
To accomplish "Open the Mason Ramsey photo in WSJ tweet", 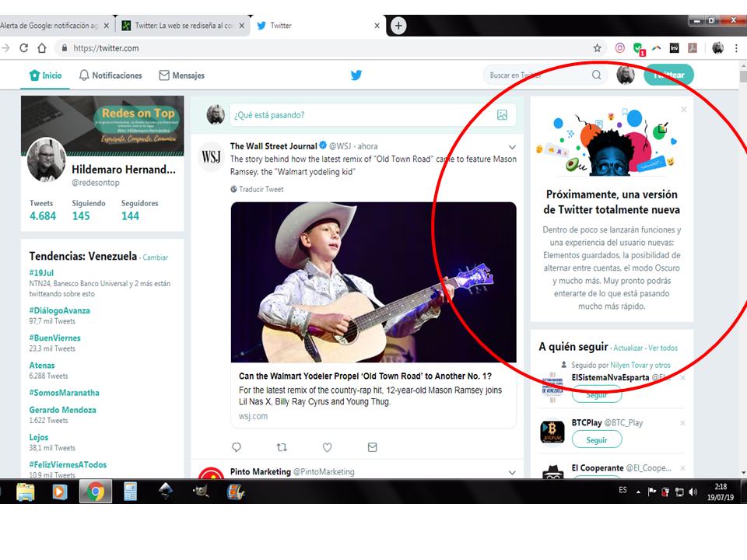I will (373, 282).
